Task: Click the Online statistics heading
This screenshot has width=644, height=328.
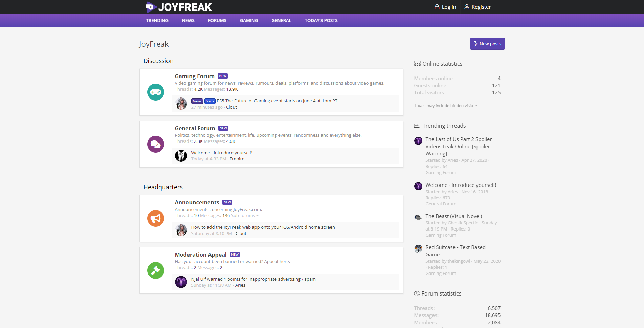Action: click(x=442, y=64)
